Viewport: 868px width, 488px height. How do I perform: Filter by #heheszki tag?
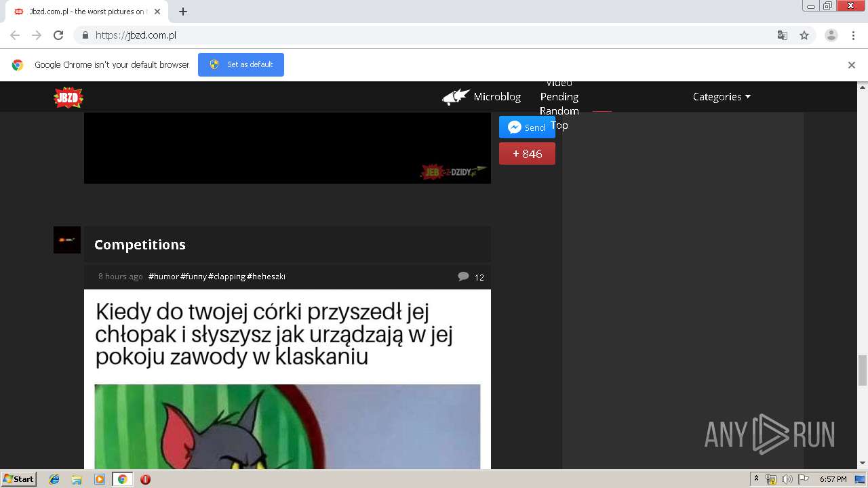coord(267,277)
